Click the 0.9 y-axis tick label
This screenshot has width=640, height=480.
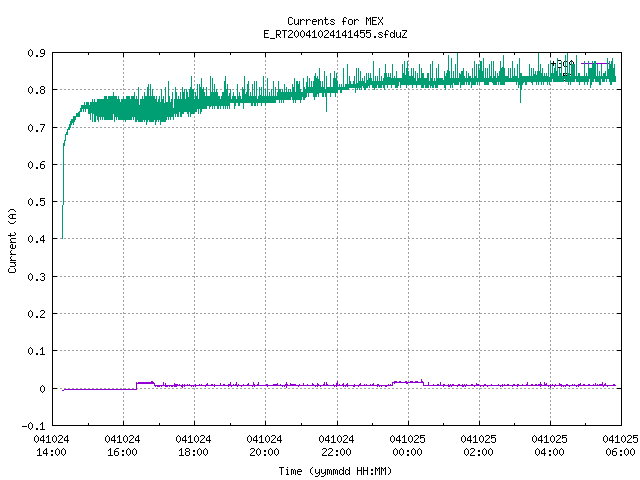pos(36,53)
